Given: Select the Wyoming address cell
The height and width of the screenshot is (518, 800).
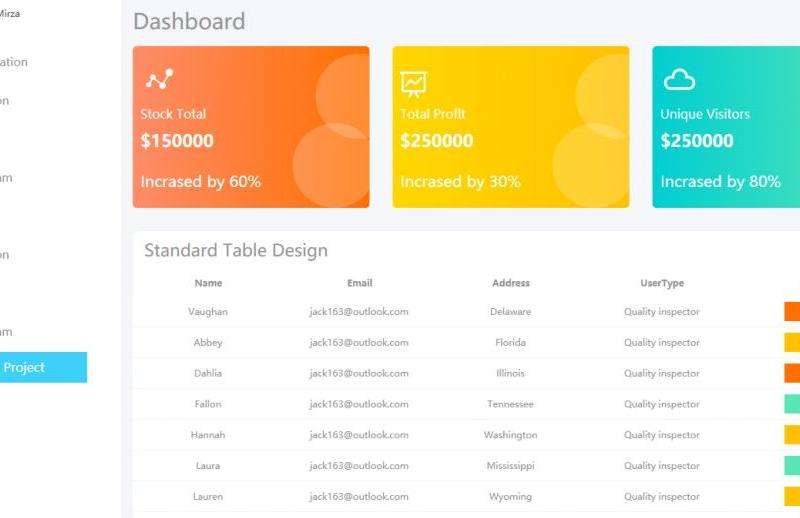Looking at the screenshot, I should (x=510, y=497).
